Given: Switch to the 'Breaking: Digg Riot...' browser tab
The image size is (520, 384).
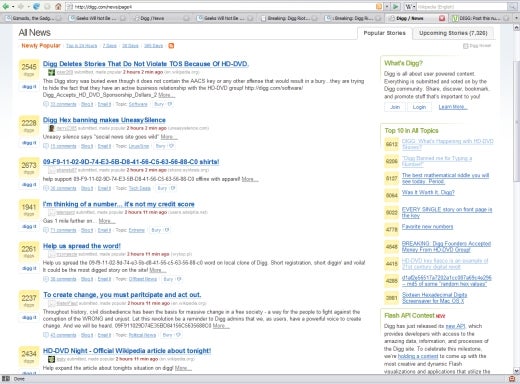Looking at the screenshot, I should point(289,18).
